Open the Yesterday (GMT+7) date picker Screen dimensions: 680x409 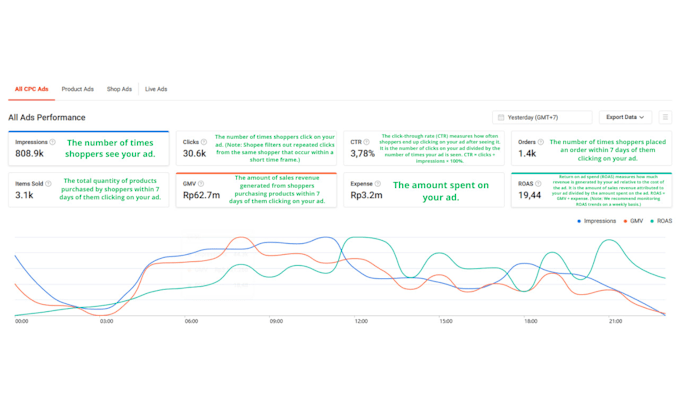(x=542, y=118)
